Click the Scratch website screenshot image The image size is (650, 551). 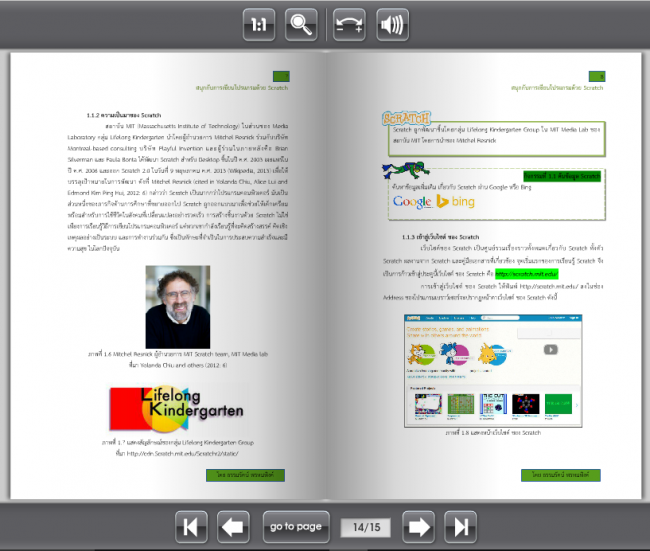pyautogui.click(x=493, y=371)
